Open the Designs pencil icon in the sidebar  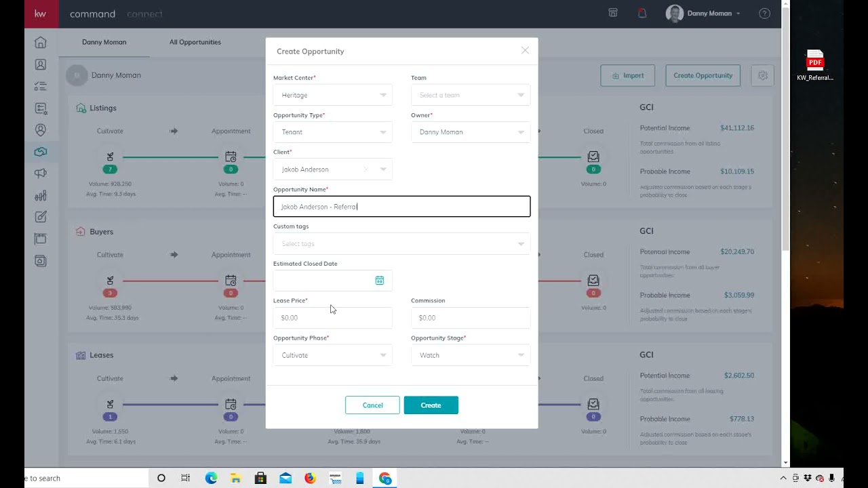coord(41,217)
